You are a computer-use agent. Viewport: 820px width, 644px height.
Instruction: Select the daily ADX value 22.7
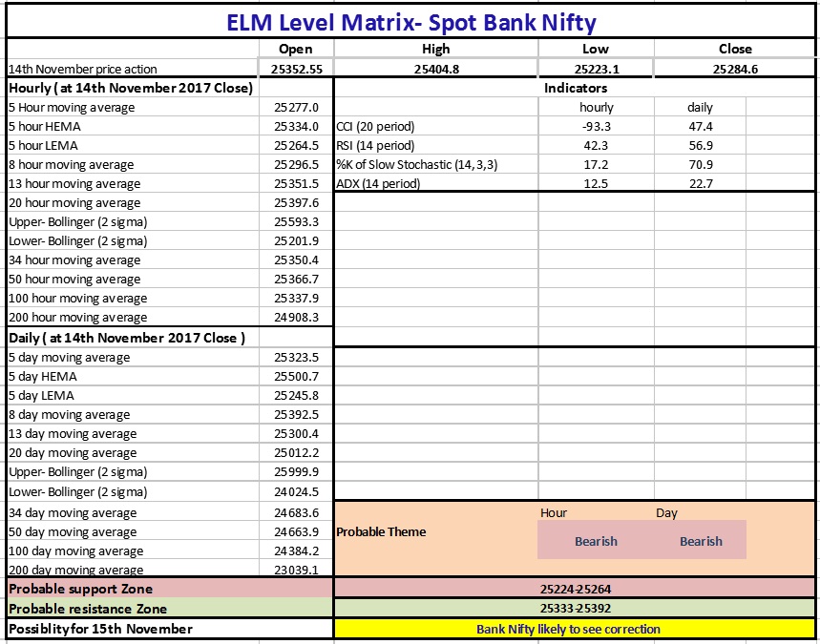[x=701, y=183]
